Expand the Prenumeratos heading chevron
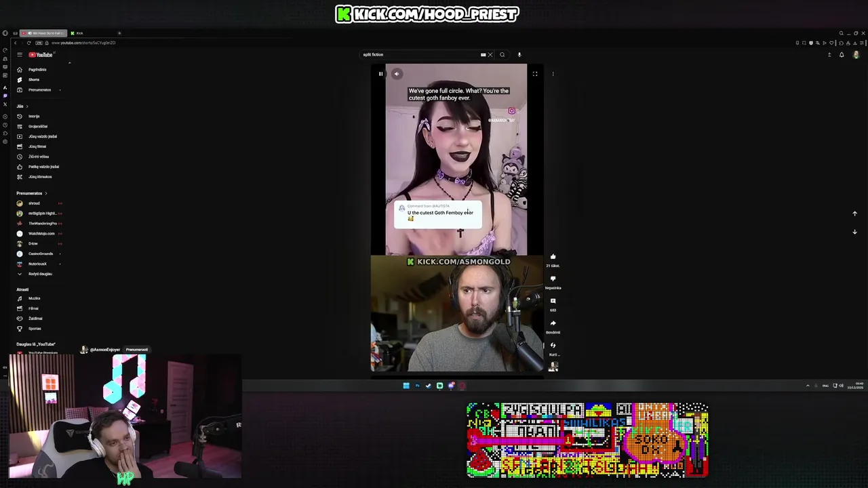The height and width of the screenshot is (488, 868). [45, 193]
